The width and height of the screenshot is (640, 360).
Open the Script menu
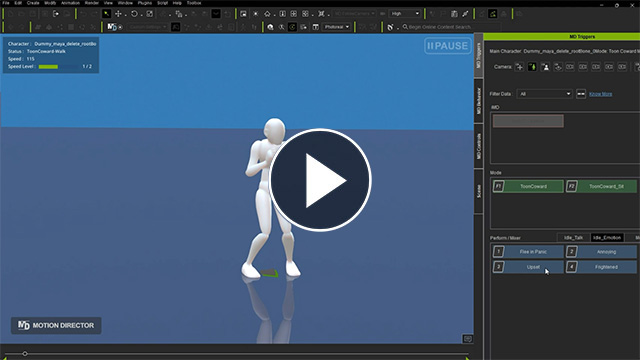point(162,3)
